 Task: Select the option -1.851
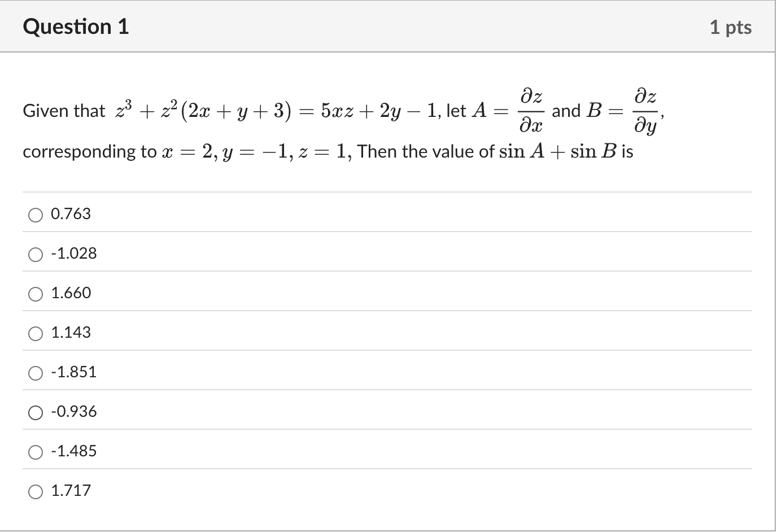[x=36, y=373]
